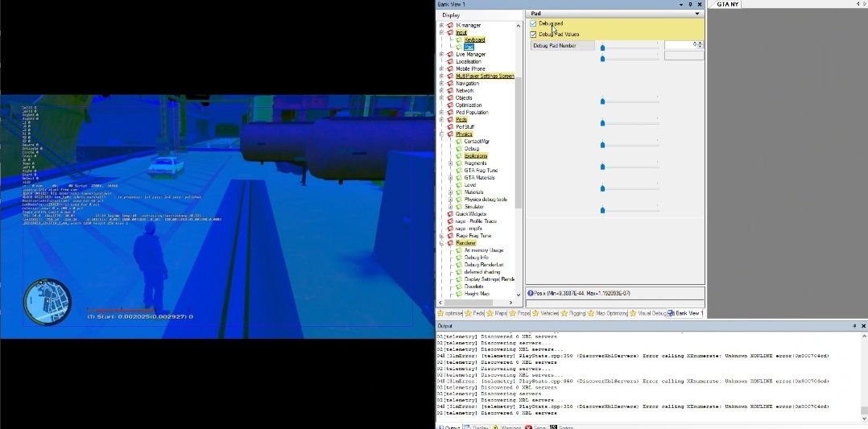
Task: Select Debug RenderList tree item
Action: click(484, 265)
